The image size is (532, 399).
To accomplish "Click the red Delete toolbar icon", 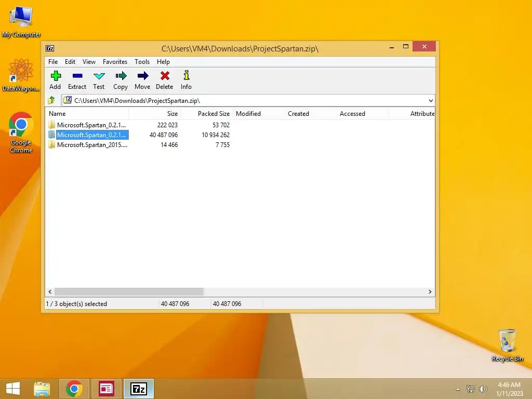I will point(165,80).
